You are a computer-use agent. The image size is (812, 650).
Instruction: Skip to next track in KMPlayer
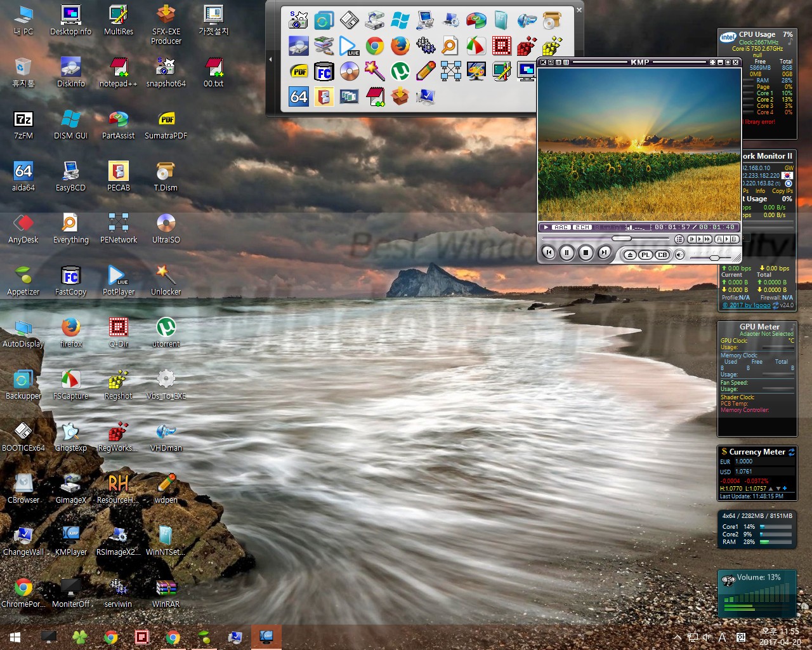[605, 253]
